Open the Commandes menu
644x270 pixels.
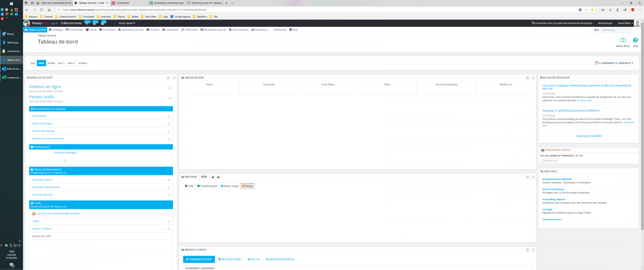74,30
